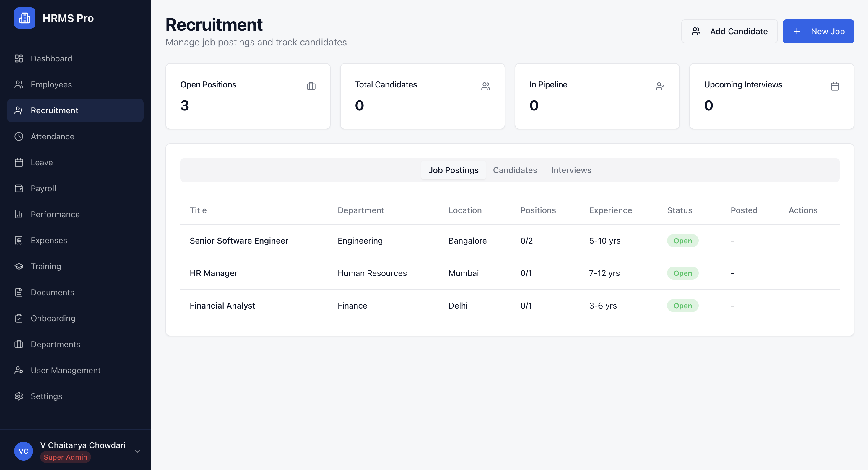Click the V Chaitanya Chowdari user name
The height and width of the screenshot is (470, 868).
pyautogui.click(x=83, y=445)
